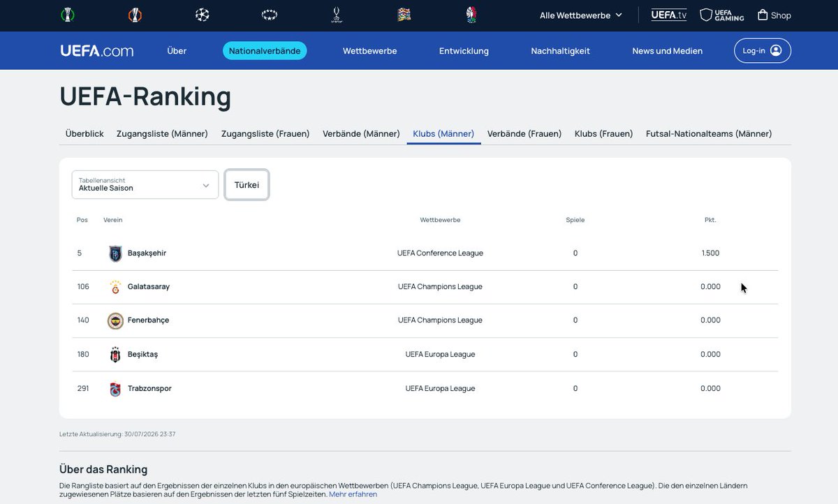Click position number 180

point(83,355)
